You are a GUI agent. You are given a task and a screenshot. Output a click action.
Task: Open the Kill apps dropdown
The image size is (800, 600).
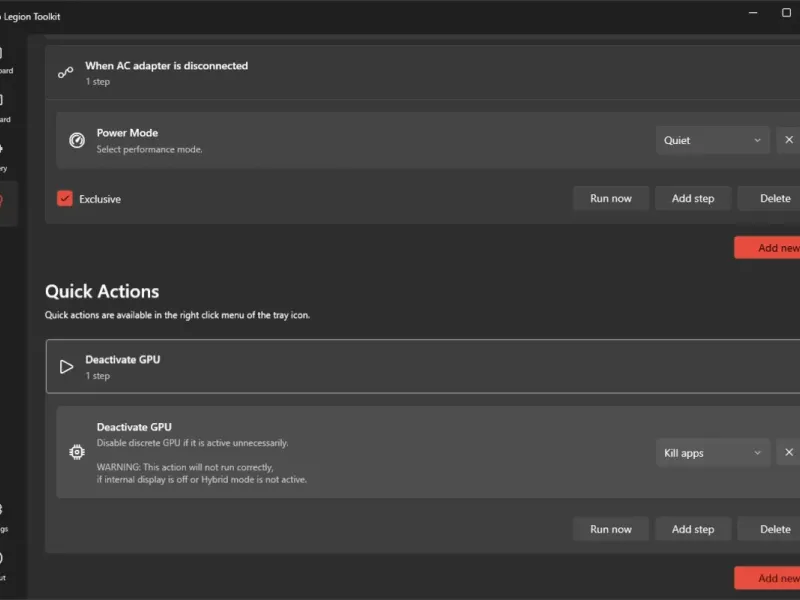712,452
